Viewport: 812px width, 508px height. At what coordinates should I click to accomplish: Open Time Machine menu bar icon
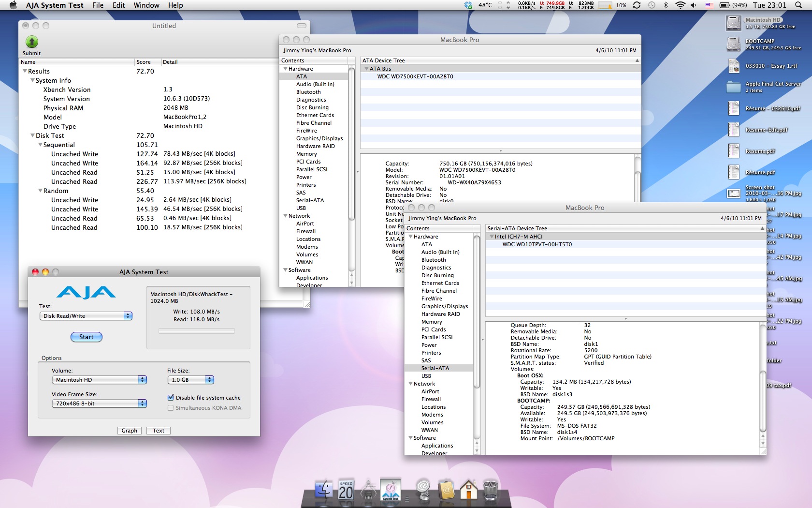pyautogui.click(x=652, y=5)
